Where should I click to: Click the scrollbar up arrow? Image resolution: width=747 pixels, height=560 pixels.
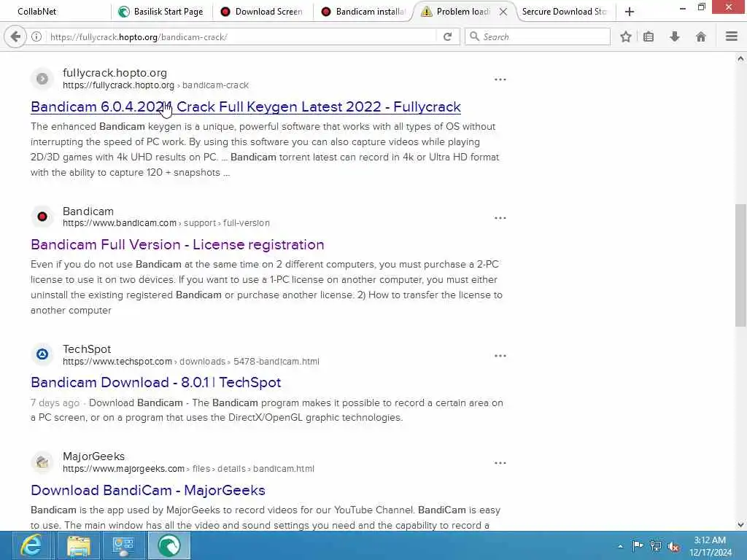[740, 59]
